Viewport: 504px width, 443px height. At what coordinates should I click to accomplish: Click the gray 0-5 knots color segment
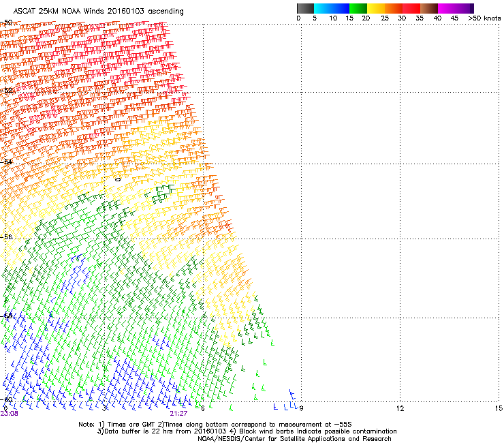pos(305,8)
